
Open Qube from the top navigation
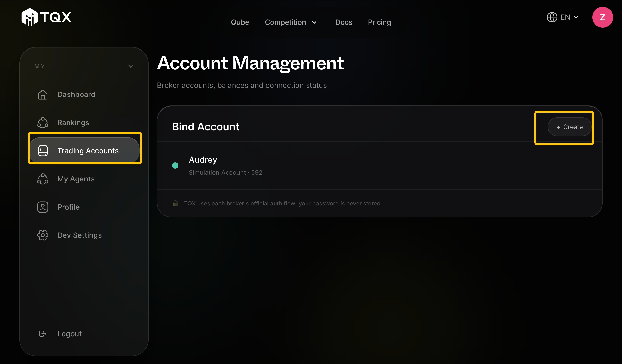point(240,22)
